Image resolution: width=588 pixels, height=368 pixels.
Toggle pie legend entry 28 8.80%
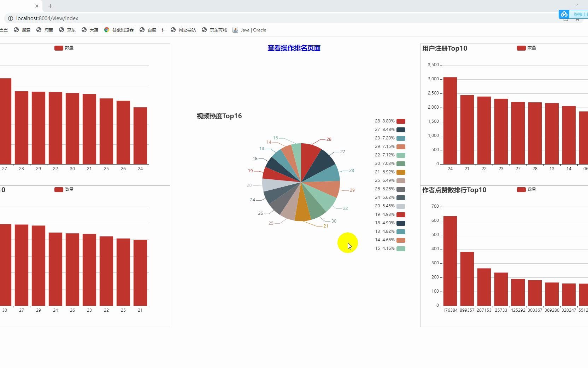tap(390, 121)
